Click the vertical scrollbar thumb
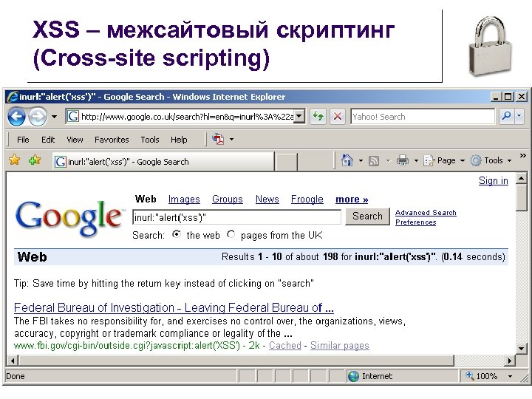Viewport: 532px width, 399px height. 521,198
